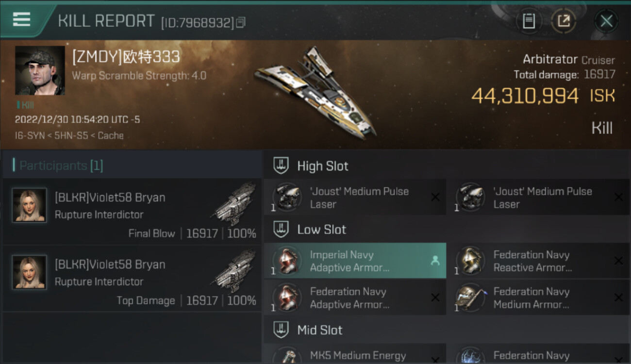Collapse the High Slot section
The width and height of the screenshot is (631, 364).
[x=322, y=166]
